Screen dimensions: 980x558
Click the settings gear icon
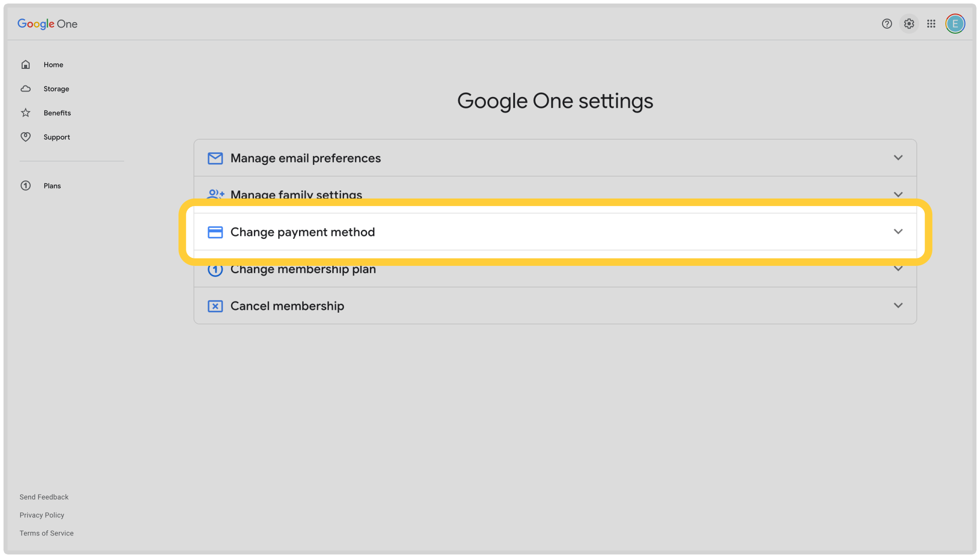909,24
